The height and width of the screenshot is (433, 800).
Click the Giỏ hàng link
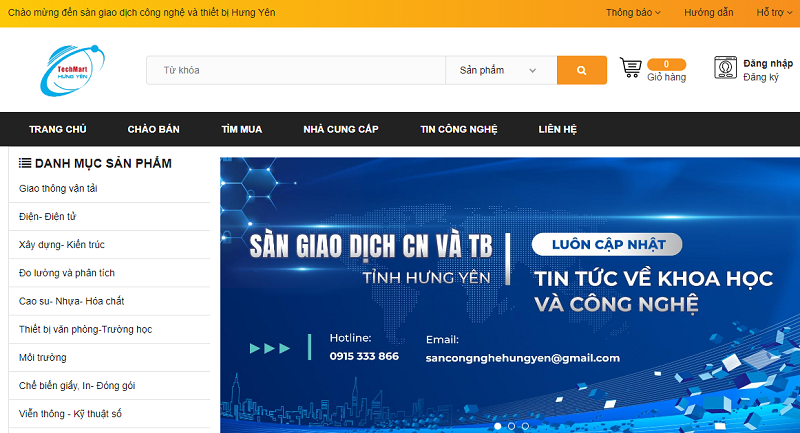(x=666, y=78)
